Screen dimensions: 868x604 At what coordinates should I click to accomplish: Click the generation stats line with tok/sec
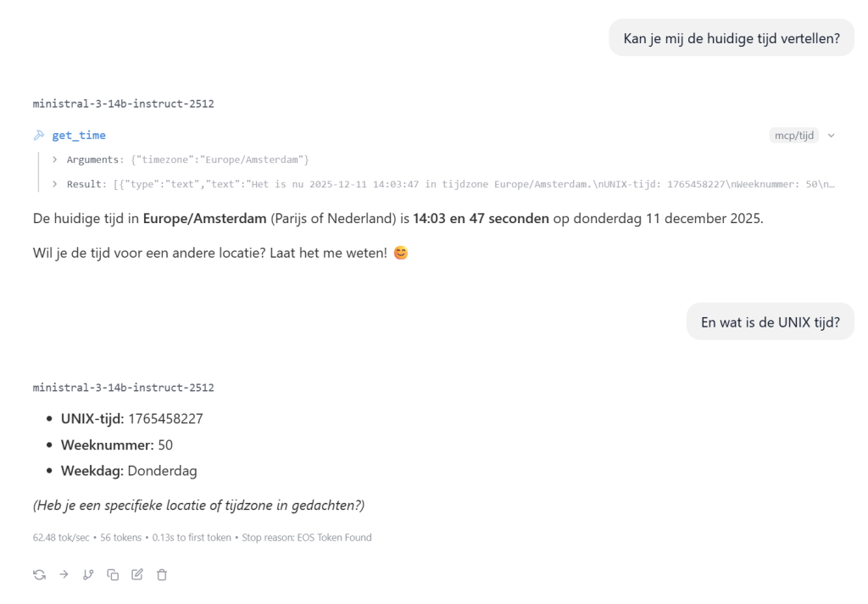tap(202, 537)
